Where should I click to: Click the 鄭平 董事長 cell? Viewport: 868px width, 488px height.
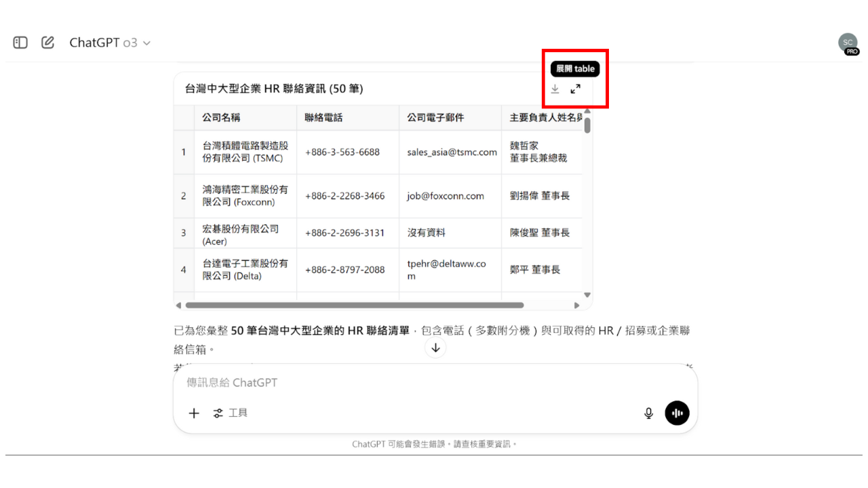pos(542,270)
